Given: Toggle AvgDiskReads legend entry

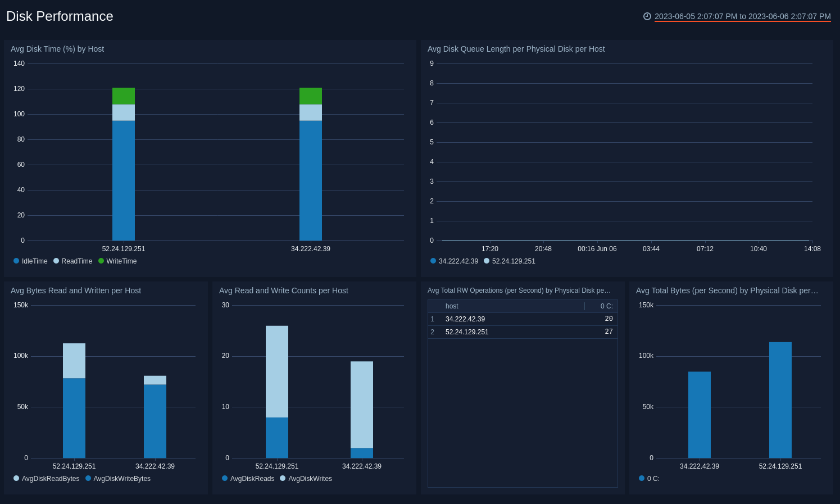Looking at the screenshot, I should point(248,479).
